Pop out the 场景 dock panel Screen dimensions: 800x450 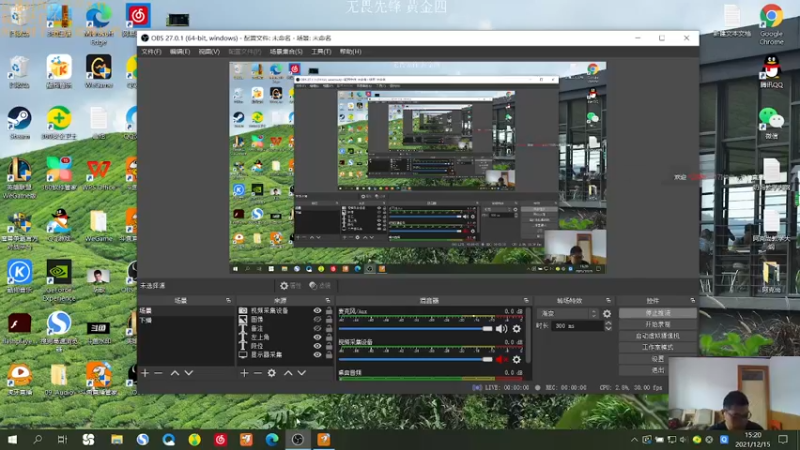[228, 301]
